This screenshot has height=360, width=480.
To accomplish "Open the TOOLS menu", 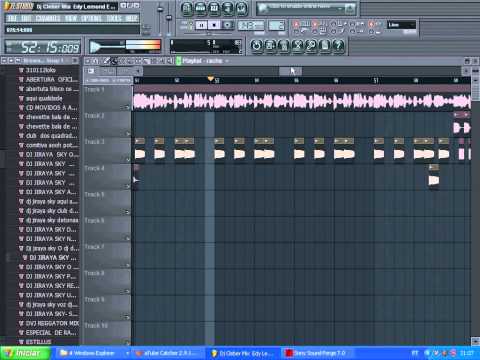I will click(114, 18).
